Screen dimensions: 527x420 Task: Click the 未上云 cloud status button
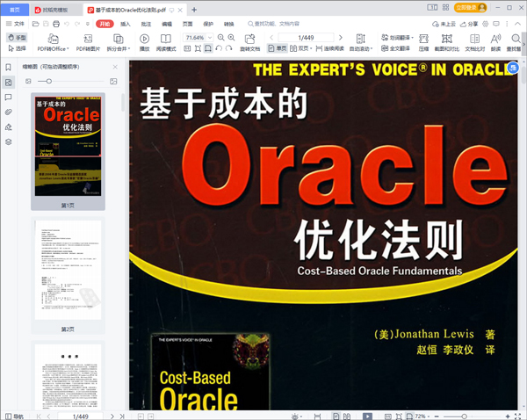444,24
